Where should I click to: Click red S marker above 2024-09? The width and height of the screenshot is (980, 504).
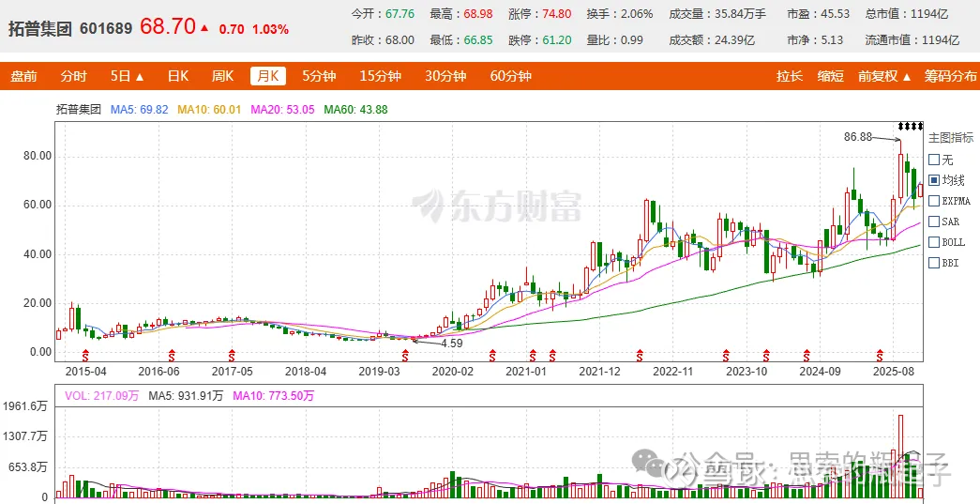807,356
